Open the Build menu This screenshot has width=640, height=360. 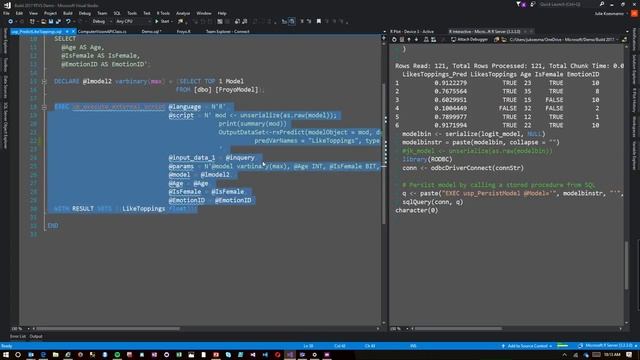pyautogui.click(x=67, y=13)
